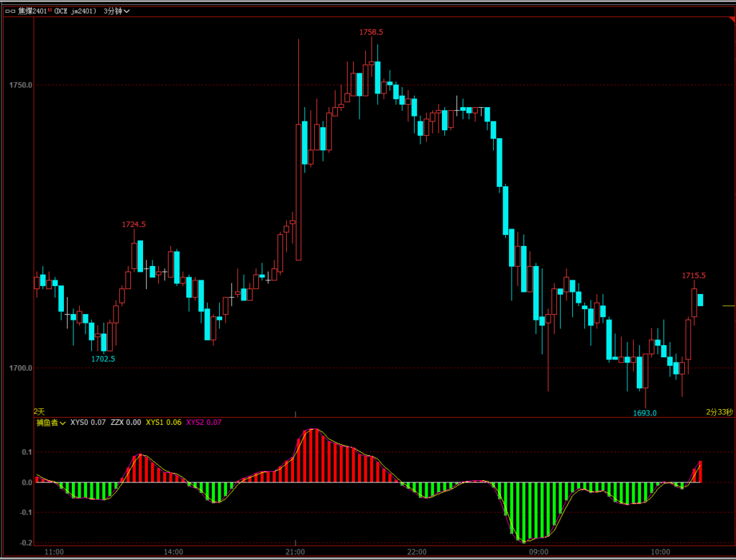Click the 09:00 time axis label
This screenshot has width=736, height=560.
pyautogui.click(x=538, y=552)
